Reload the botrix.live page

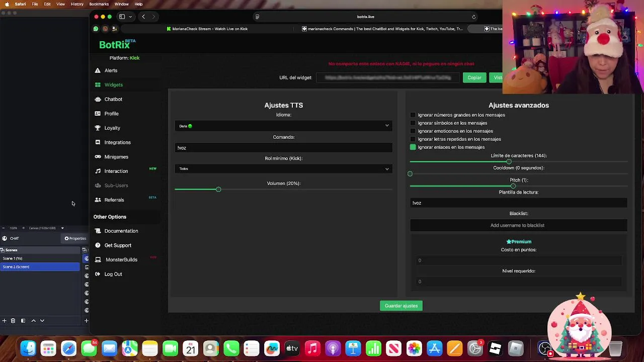pos(473,17)
